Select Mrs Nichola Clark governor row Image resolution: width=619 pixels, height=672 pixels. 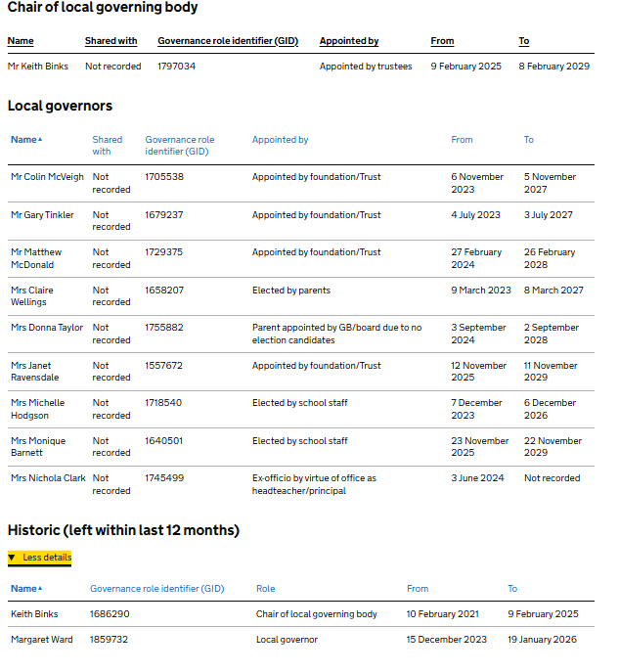tap(48, 478)
